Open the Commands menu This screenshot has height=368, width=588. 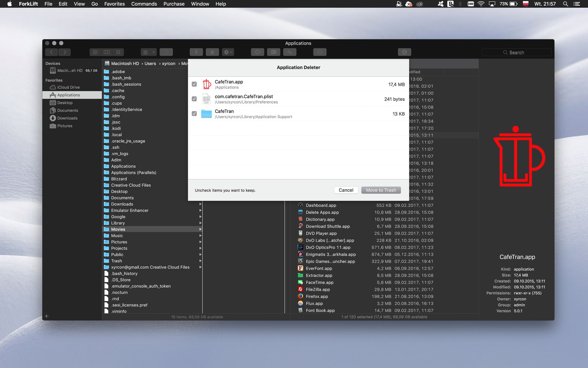pyautogui.click(x=144, y=4)
